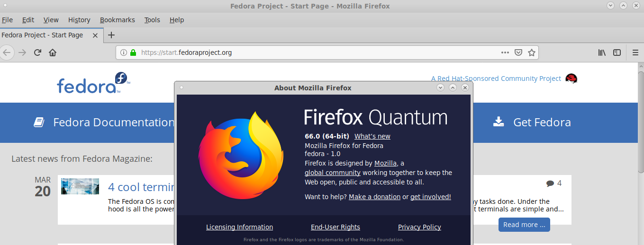Click the Fedora Documentation book icon
This screenshot has width=644, height=245.
[x=39, y=122]
